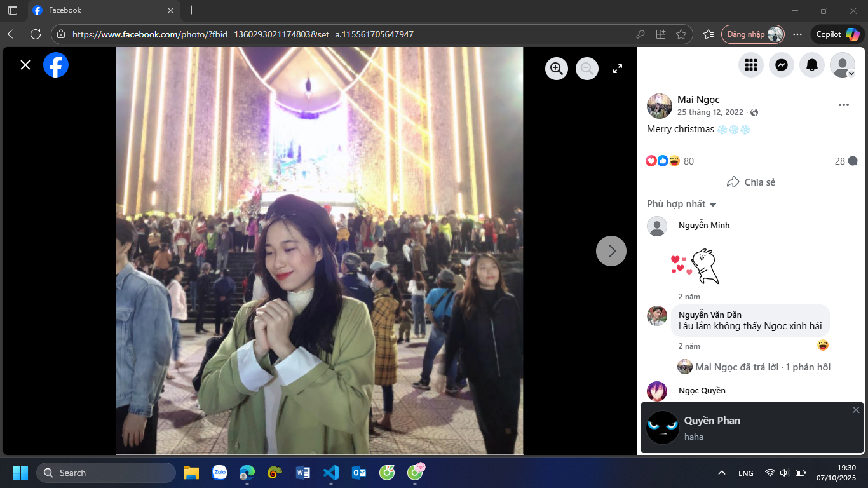The image size is (868, 488).
Task: Open Outlook from the taskbar
Action: tap(359, 473)
